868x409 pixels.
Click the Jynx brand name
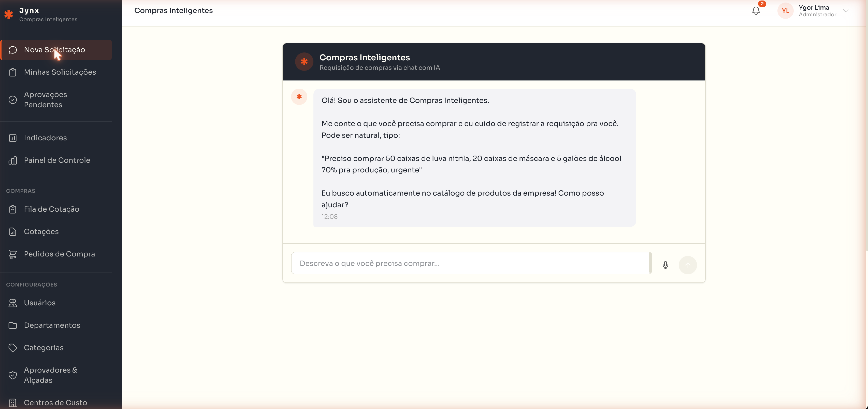click(x=29, y=10)
